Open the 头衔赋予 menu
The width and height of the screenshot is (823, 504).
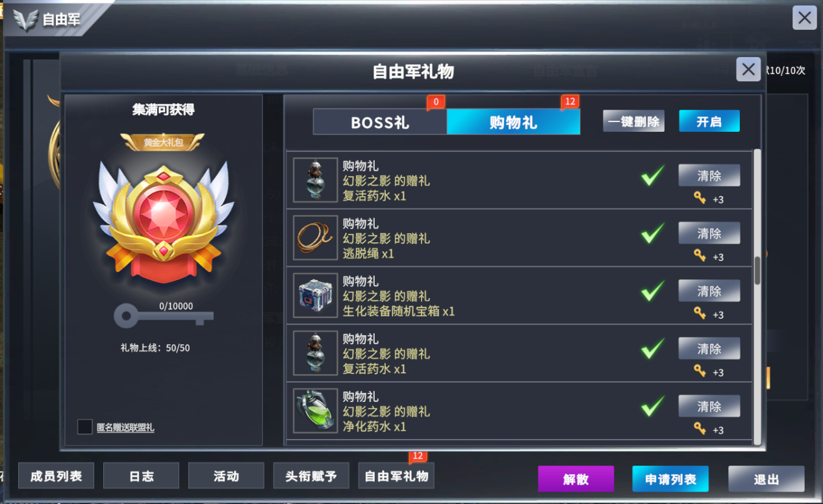point(311,476)
